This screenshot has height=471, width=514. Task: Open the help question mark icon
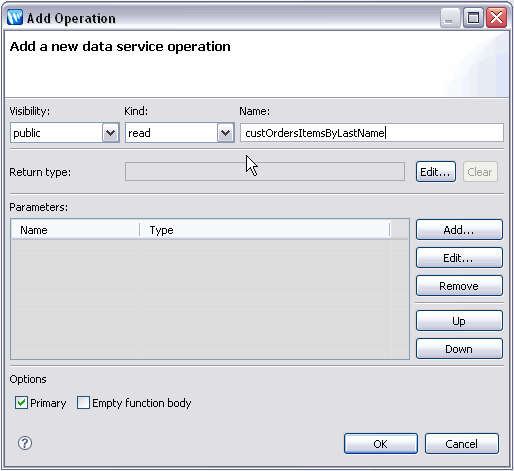click(25, 443)
